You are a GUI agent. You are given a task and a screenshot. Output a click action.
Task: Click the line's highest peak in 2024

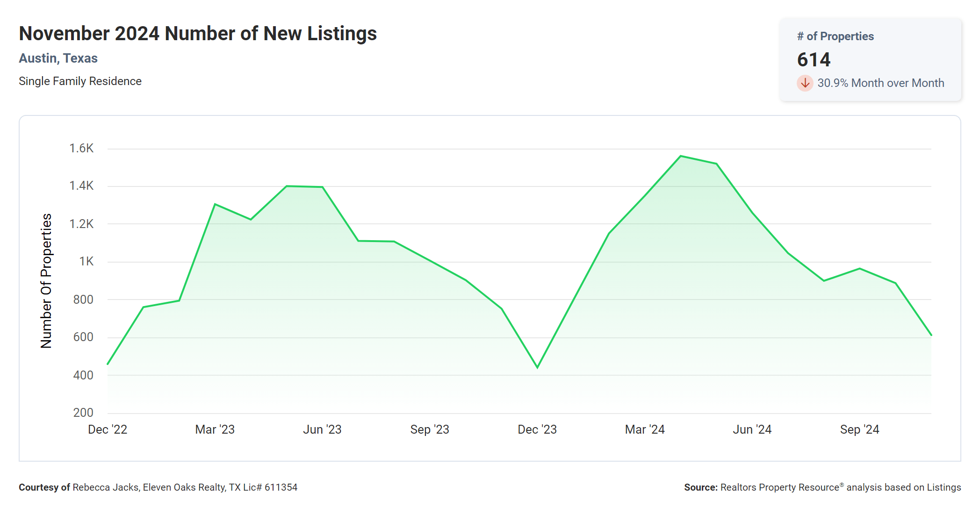[x=681, y=156]
